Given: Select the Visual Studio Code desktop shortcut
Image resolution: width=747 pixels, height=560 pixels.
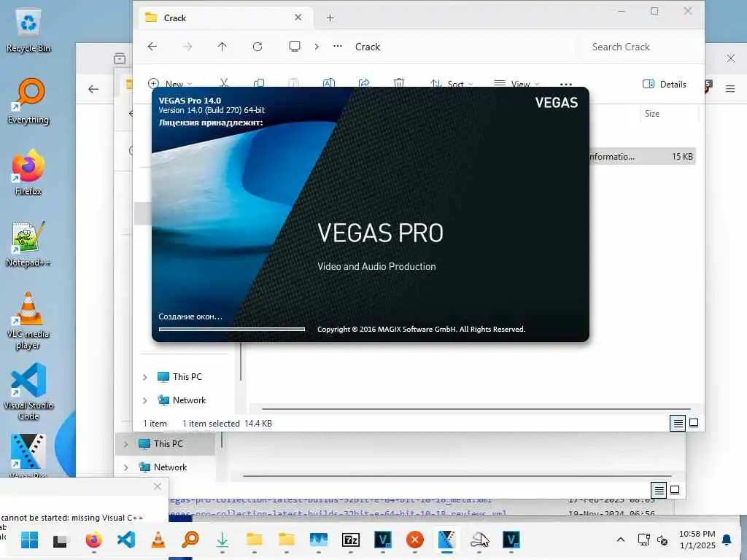Looking at the screenshot, I should point(28,392).
